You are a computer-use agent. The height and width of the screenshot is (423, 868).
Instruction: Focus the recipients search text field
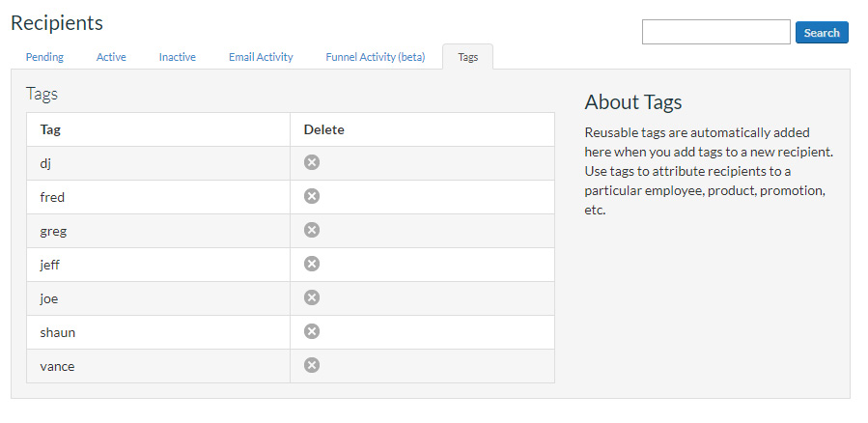715,32
